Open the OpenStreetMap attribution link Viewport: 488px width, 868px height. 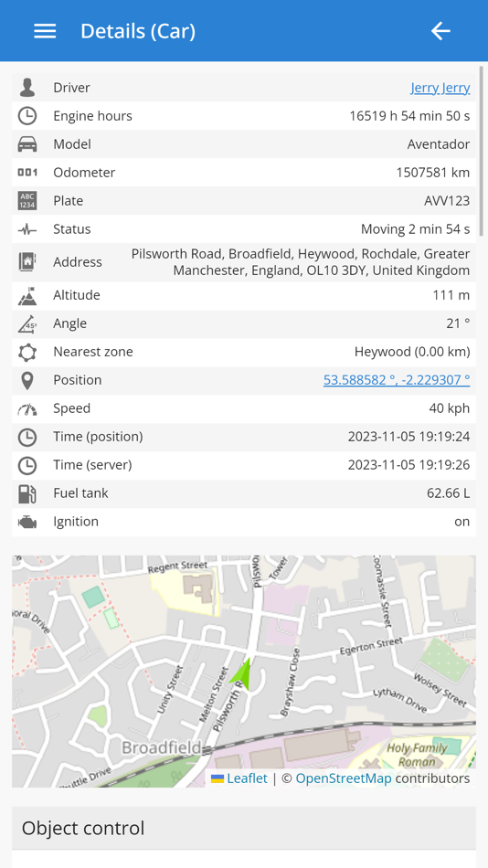(344, 778)
